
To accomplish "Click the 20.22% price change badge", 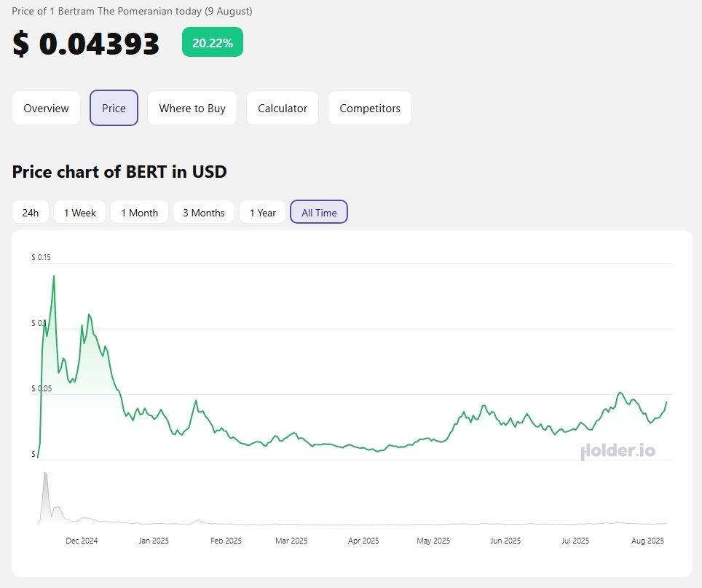I will [213, 42].
